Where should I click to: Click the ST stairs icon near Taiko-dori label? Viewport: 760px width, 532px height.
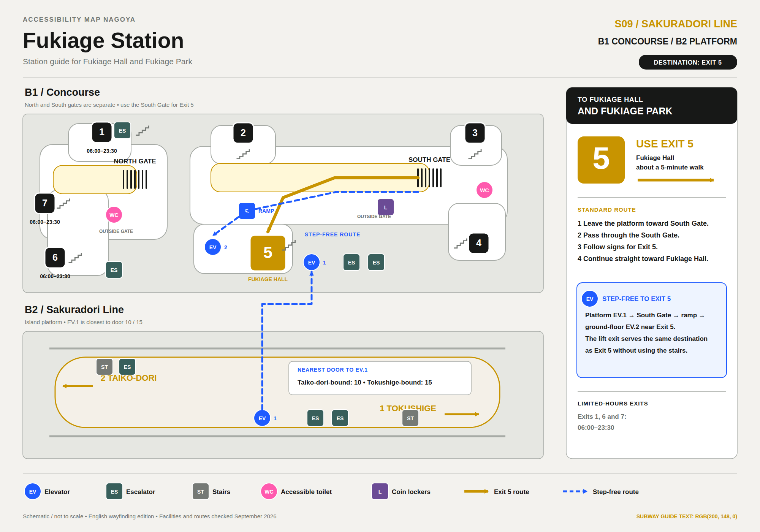(104, 367)
